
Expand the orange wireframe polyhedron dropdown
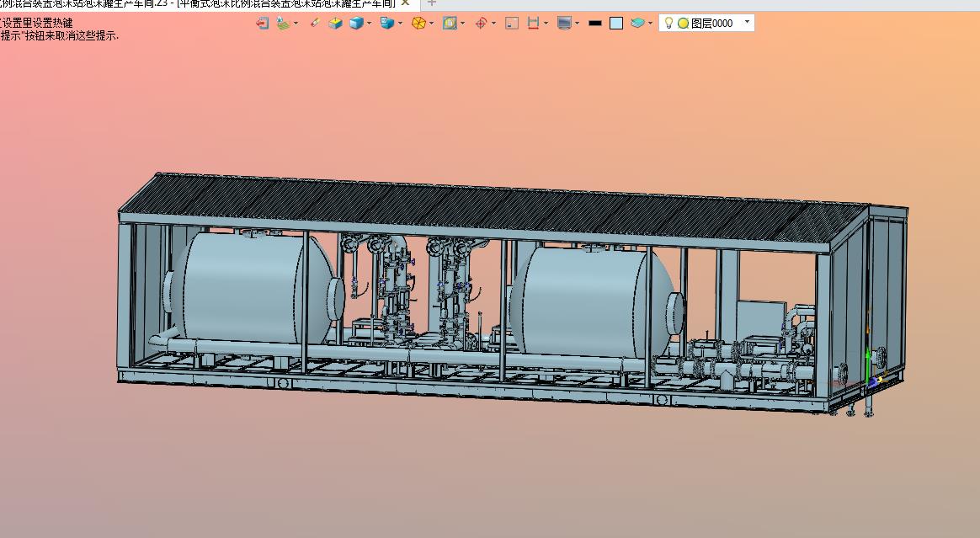pyautogui.click(x=431, y=24)
